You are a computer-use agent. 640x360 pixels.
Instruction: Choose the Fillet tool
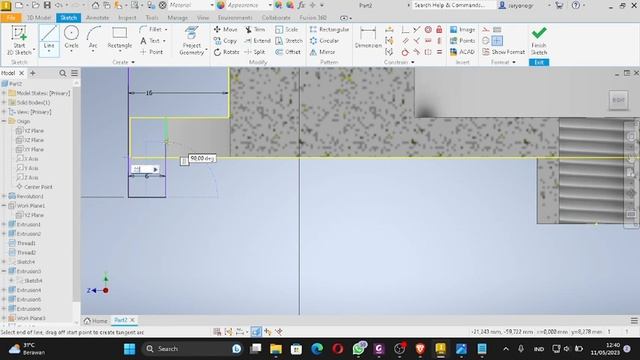click(151, 29)
